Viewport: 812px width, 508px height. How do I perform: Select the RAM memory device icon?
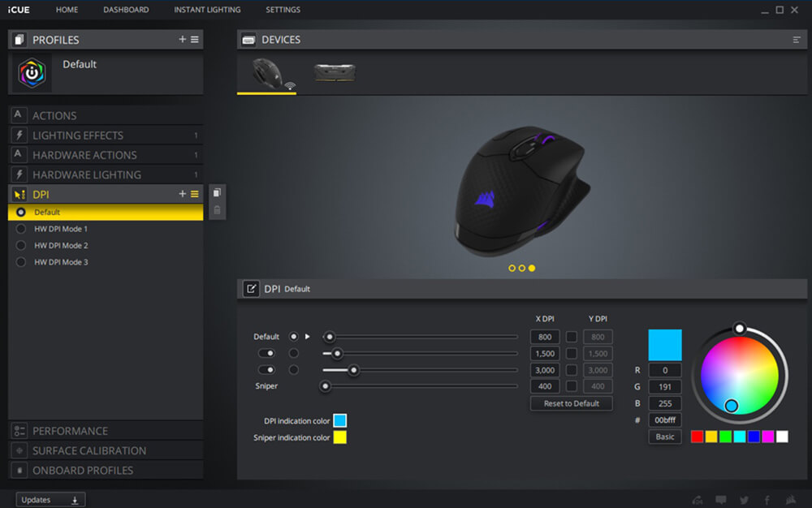[335, 73]
